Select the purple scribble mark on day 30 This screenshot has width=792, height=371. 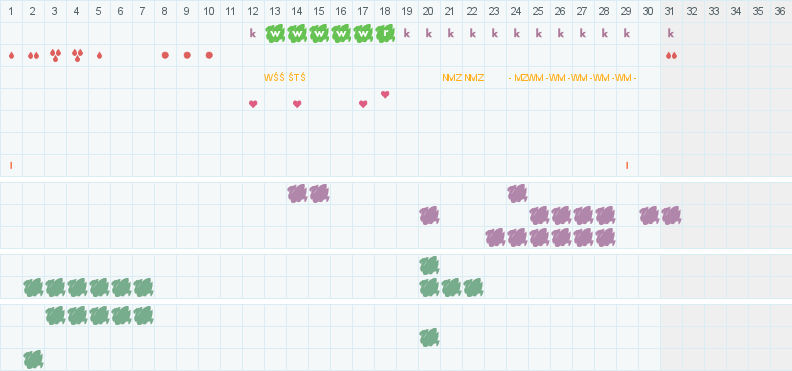pyautogui.click(x=649, y=216)
